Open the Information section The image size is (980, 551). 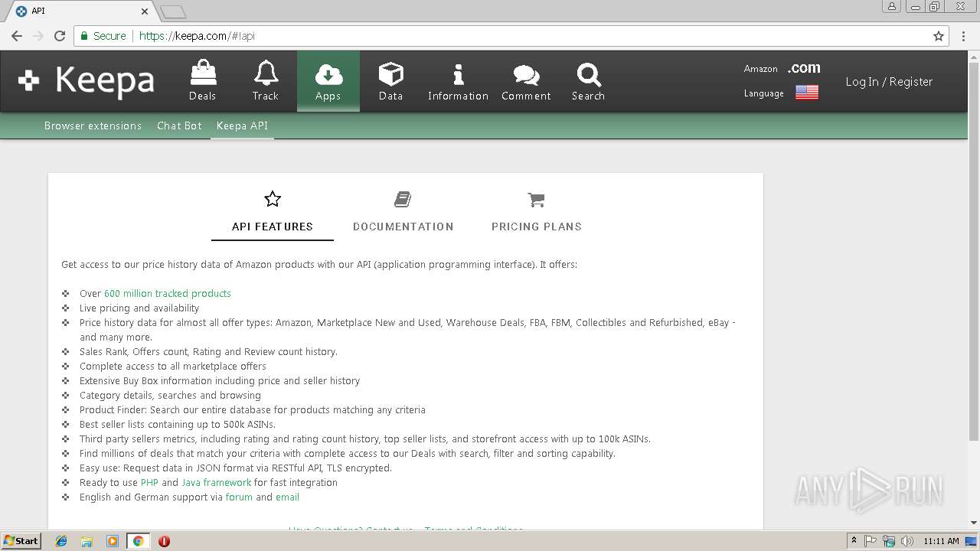(x=458, y=80)
